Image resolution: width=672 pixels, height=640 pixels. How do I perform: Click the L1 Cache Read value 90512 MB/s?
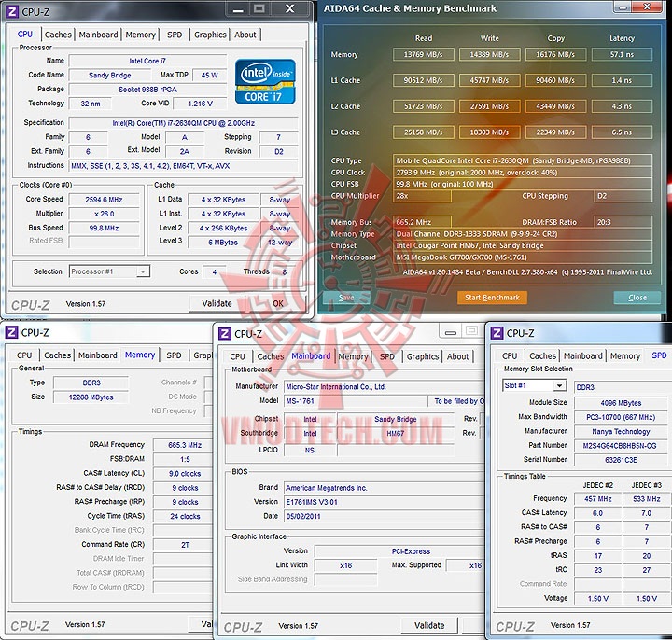pos(423,80)
